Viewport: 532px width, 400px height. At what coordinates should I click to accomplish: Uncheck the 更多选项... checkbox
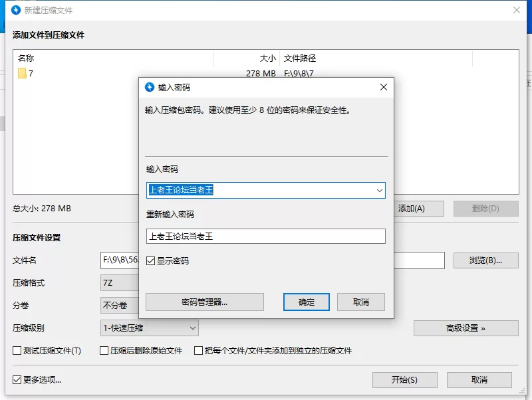17,379
